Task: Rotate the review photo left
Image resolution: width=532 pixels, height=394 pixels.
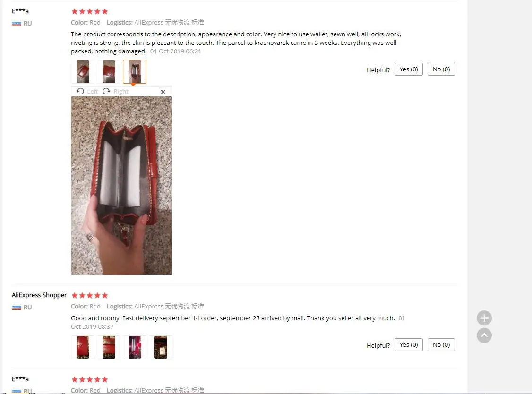Action: (87, 91)
